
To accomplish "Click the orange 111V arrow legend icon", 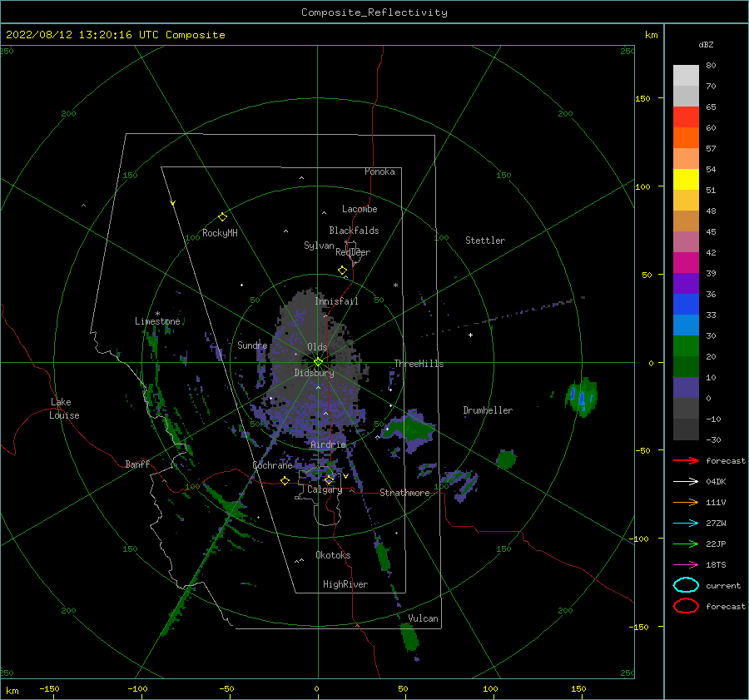I will (x=686, y=502).
